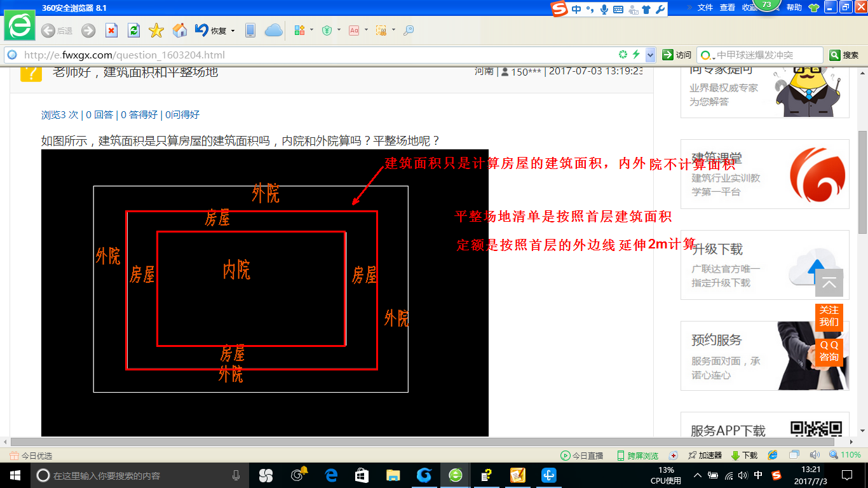The width and height of the screenshot is (868, 488).
Task: Click the browser mute sound icon in status bar
Action: pos(815,455)
